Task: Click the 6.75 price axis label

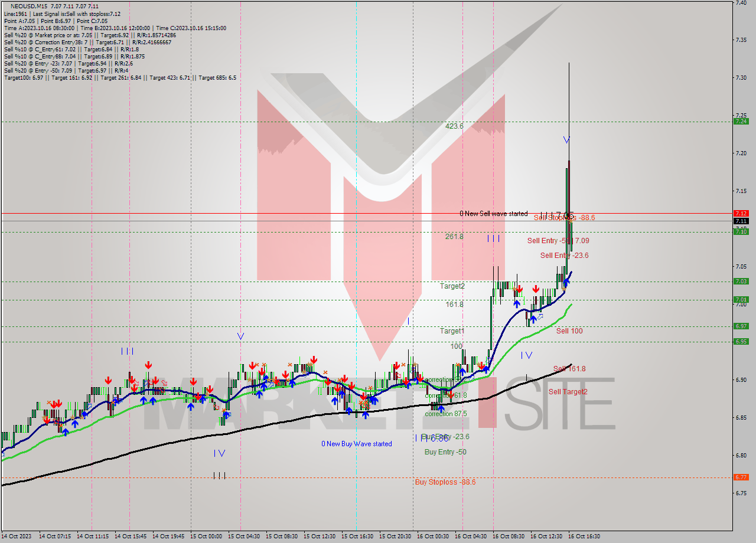Action: pyautogui.click(x=740, y=493)
